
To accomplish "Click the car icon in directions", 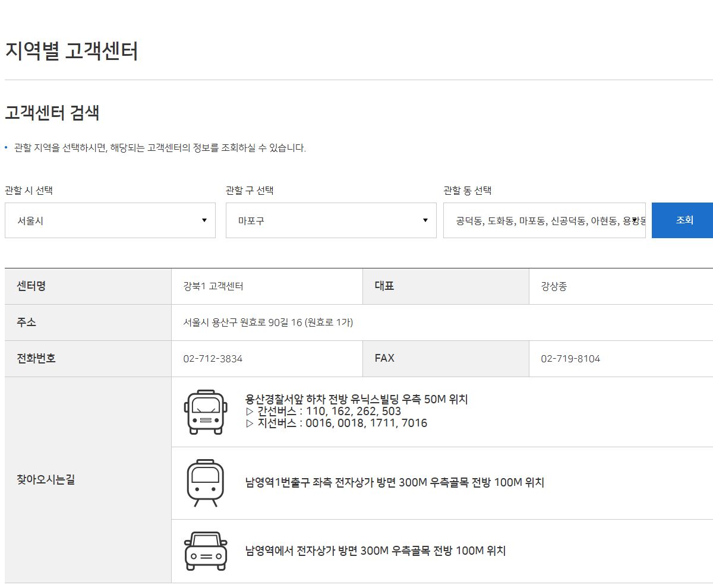I will [x=206, y=551].
